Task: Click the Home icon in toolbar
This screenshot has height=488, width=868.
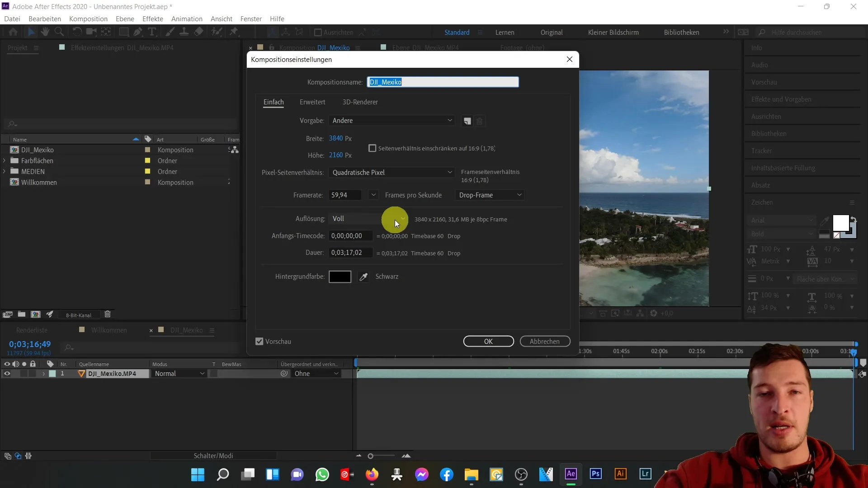Action: pos(13,32)
